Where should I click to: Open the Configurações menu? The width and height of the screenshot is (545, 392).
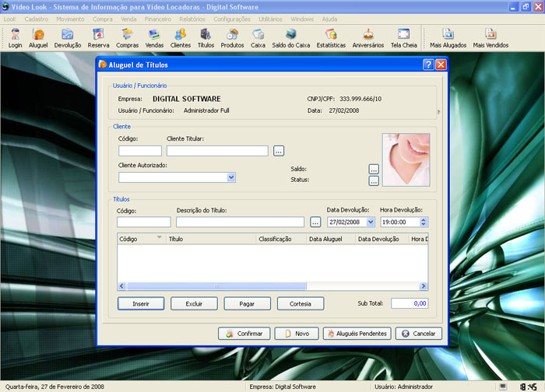pos(232,19)
